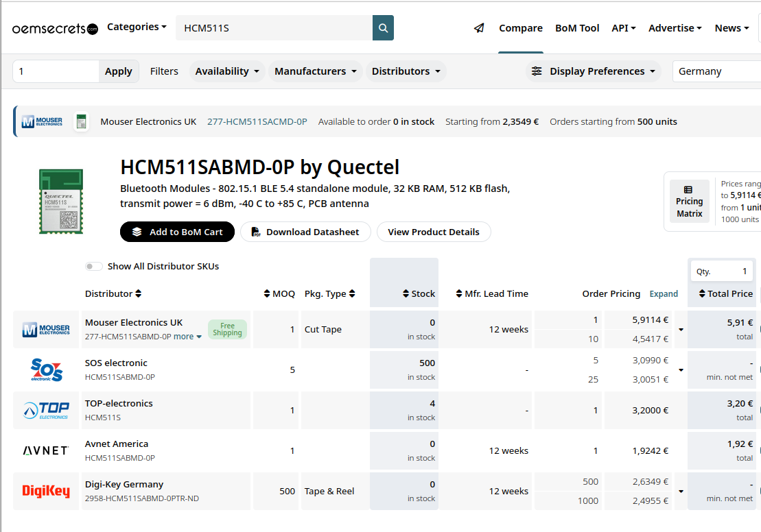Click the Expand order pricing link
The height and width of the screenshot is (532, 761).
click(664, 294)
